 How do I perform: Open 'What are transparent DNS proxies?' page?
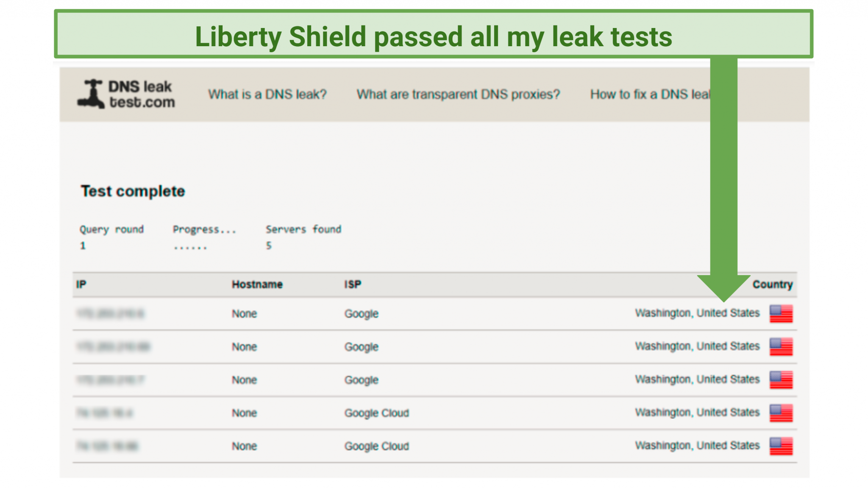pyautogui.click(x=459, y=94)
